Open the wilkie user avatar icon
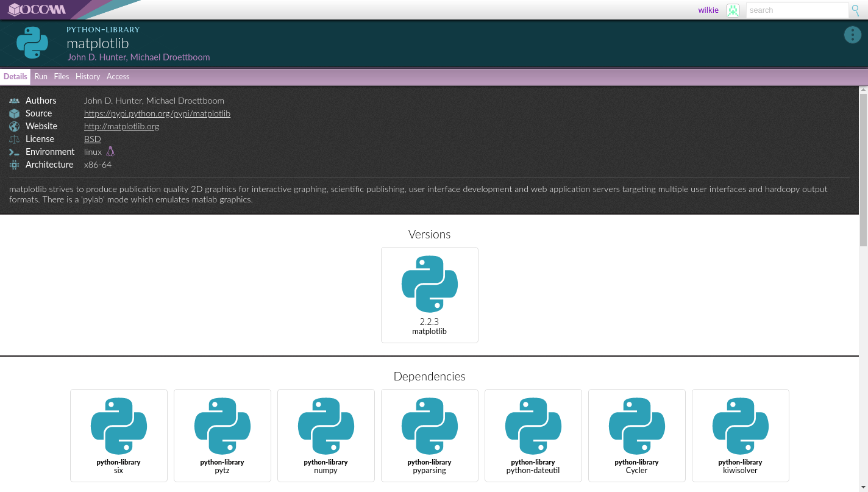Viewport: 868px width, 492px height. (733, 10)
